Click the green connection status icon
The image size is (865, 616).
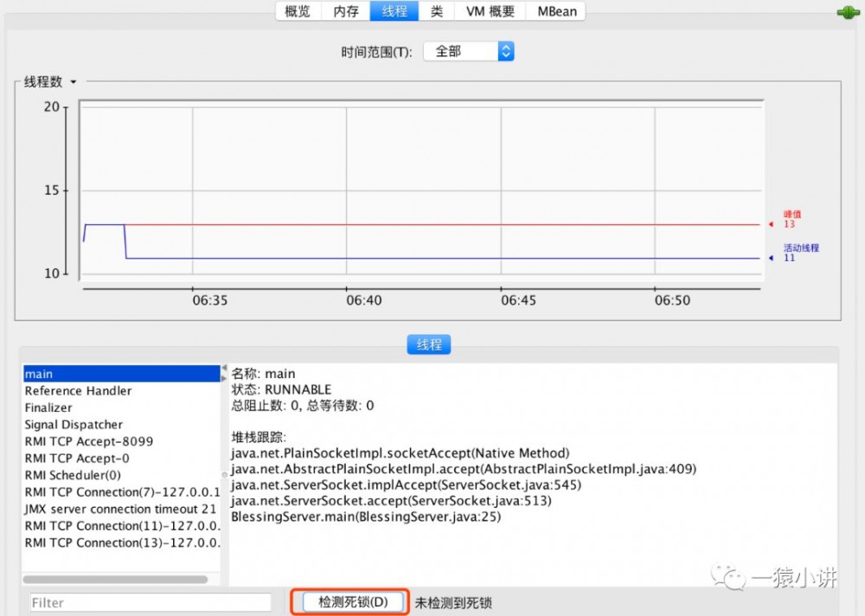(849, 12)
